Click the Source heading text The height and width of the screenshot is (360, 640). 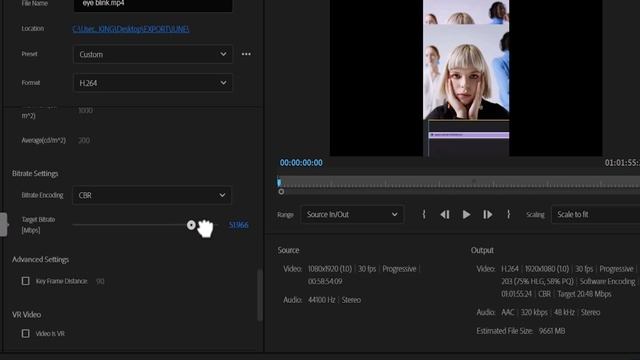click(288, 250)
